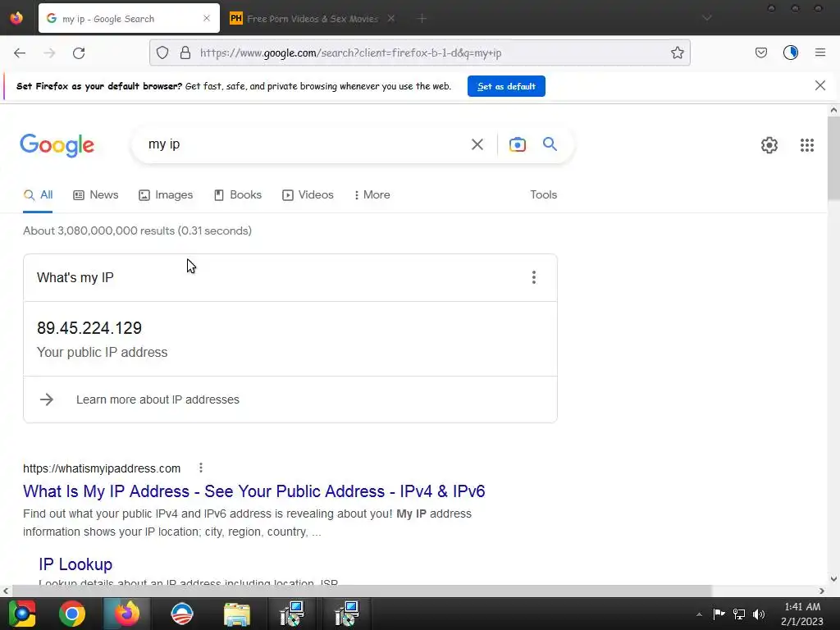The image size is (840, 630).
Task: Open the first network setup taskbar icon
Action: [293, 614]
